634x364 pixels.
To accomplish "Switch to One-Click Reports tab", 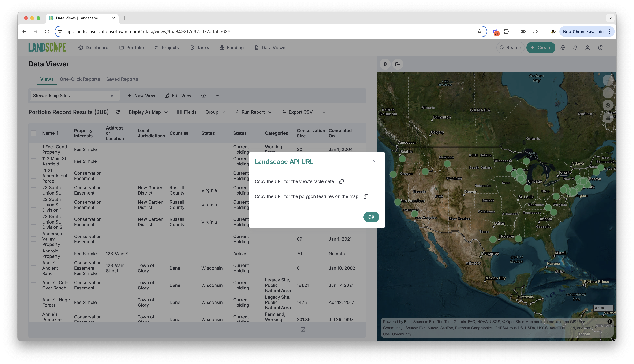I will pyautogui.click(x=80, y=79).
